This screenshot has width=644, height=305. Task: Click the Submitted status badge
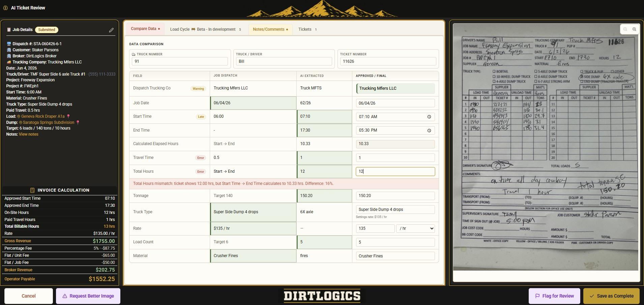(x=47, y=30)
